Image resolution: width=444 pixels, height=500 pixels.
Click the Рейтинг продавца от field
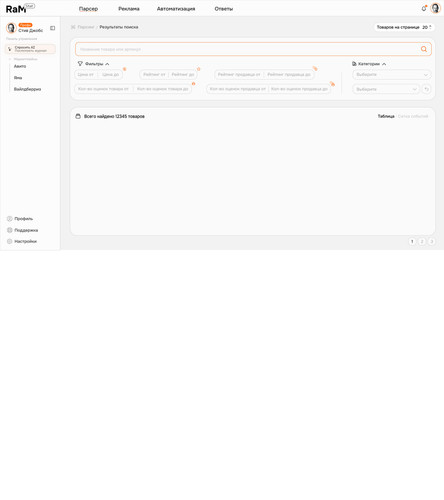[239, 74]
